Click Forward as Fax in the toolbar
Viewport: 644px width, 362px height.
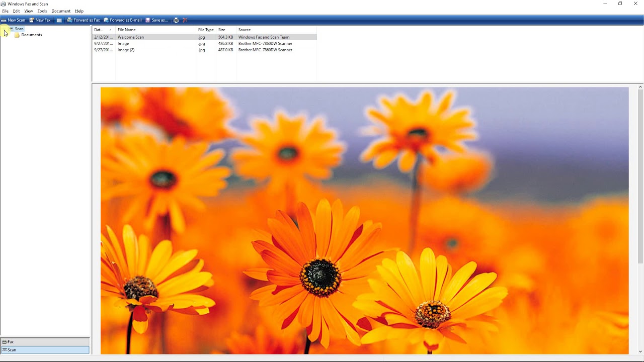coord(84,20)
